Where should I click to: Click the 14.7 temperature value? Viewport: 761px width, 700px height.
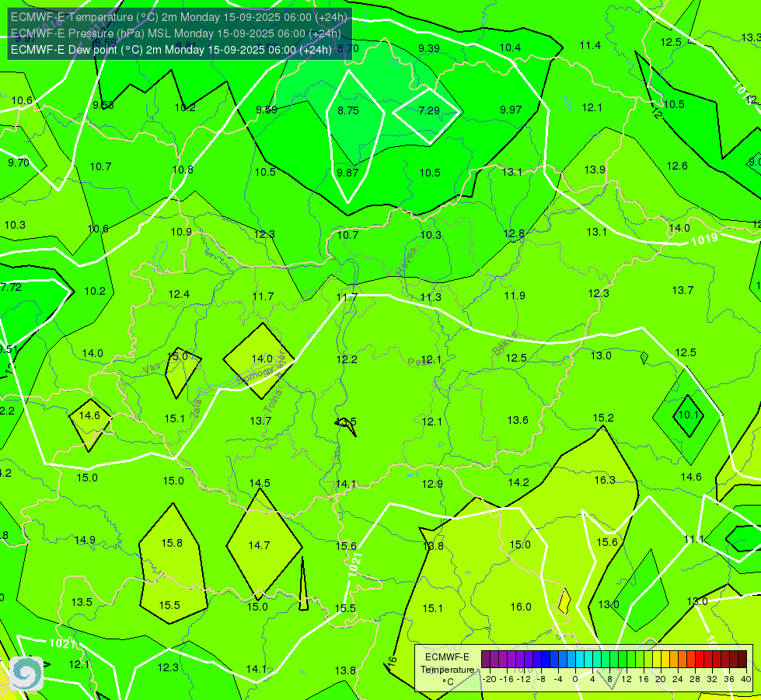click(x=259, y=545)
